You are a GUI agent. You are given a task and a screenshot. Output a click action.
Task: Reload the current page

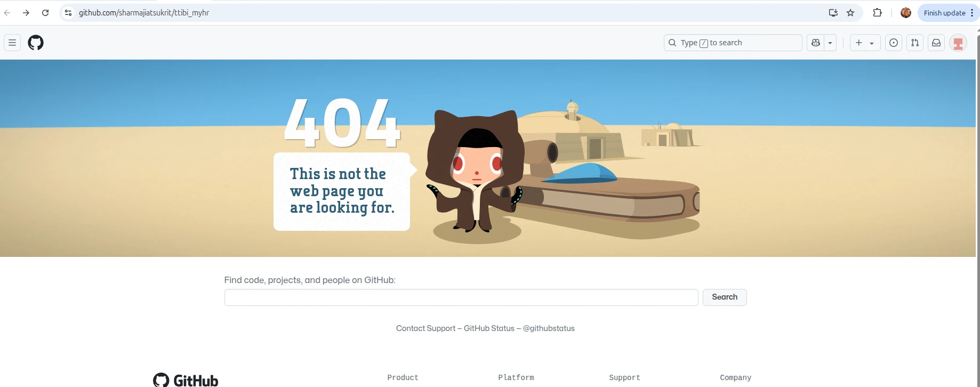coord(45,13)
